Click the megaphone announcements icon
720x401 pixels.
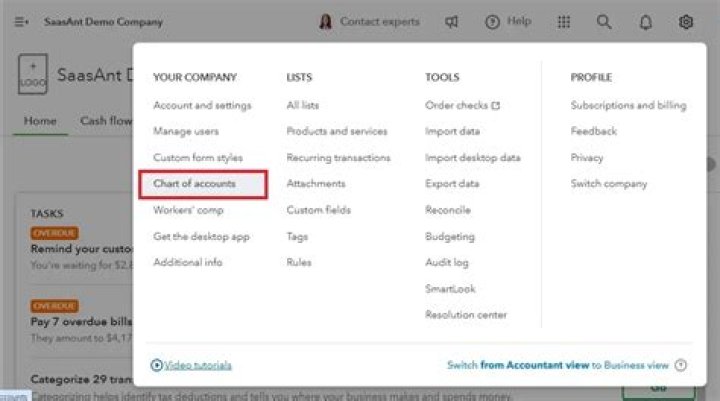[x=452, y=21]
